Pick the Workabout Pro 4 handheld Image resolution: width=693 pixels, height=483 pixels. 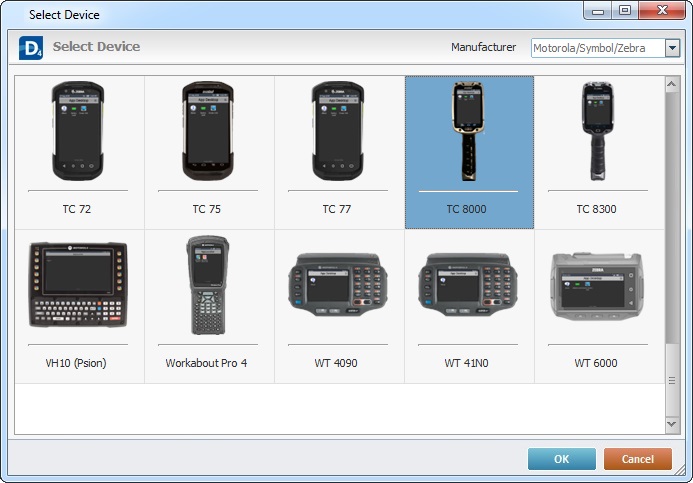(x=207, y=285)
